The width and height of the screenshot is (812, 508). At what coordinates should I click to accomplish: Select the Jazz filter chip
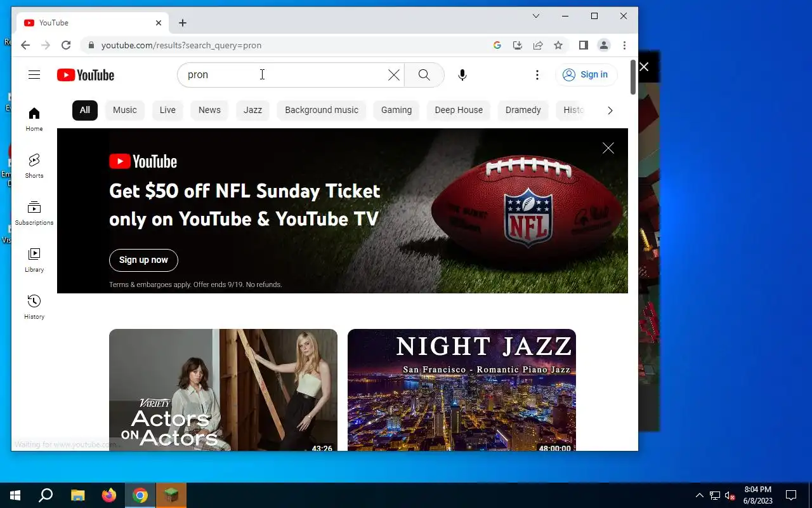(x=252, y=110)
